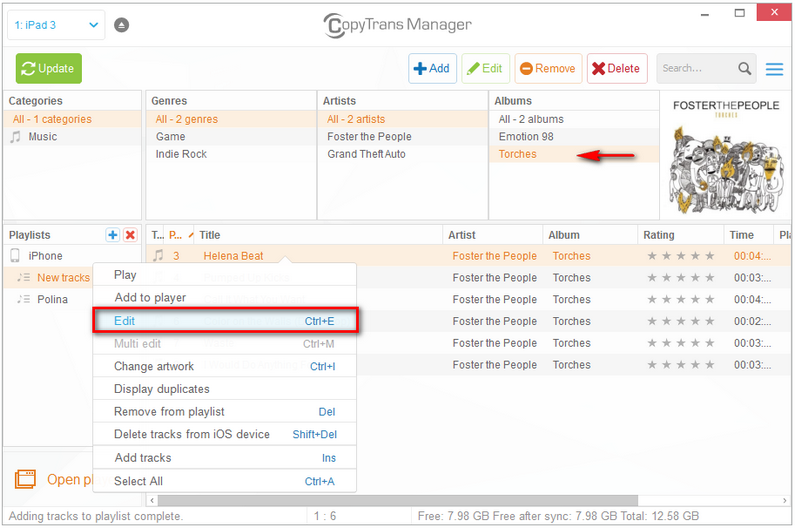The height and width of the screenshot is (528, 795).
Task: Sort by the Album column header
Action: [590, 235]
